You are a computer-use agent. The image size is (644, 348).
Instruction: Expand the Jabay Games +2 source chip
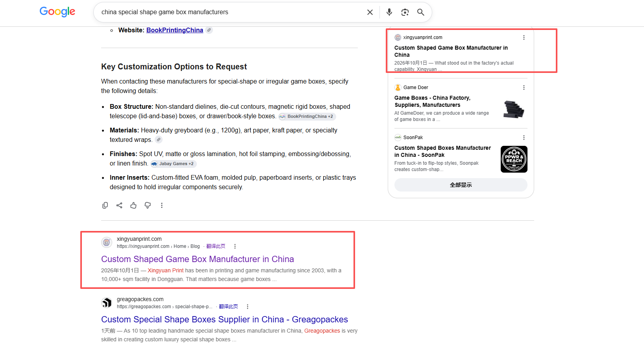(173, 164)
